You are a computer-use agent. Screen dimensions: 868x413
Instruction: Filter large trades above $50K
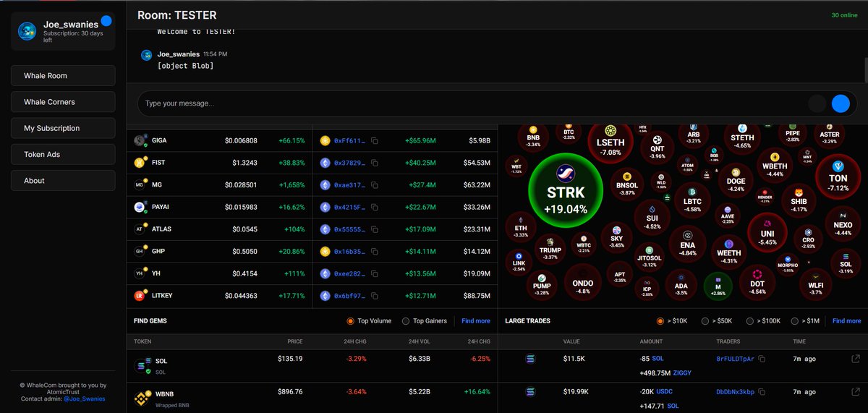[705, 321]
